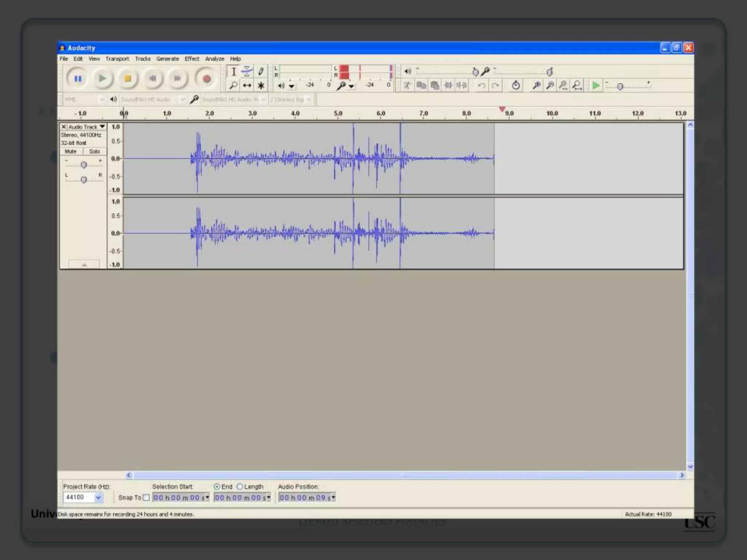Open the Effect menu
Image resolution: width=747 pixels, height=560 pixels.
point(192,59)
